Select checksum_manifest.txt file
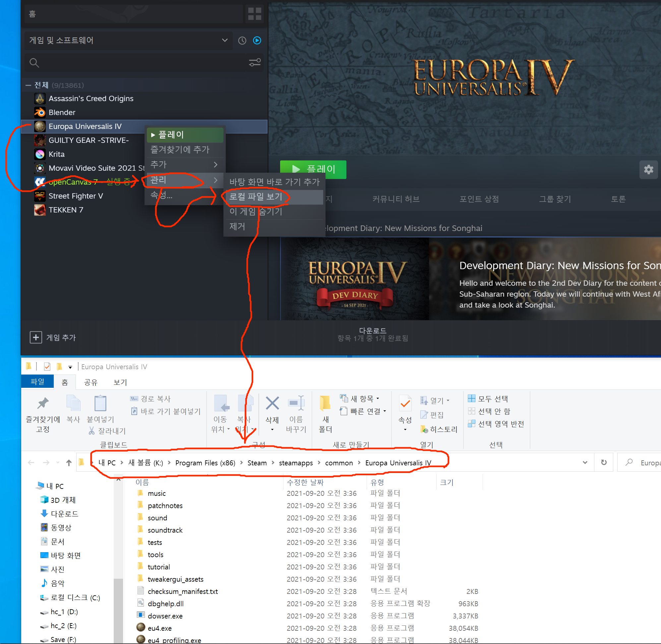661x644 pixels. coord(183,592)
